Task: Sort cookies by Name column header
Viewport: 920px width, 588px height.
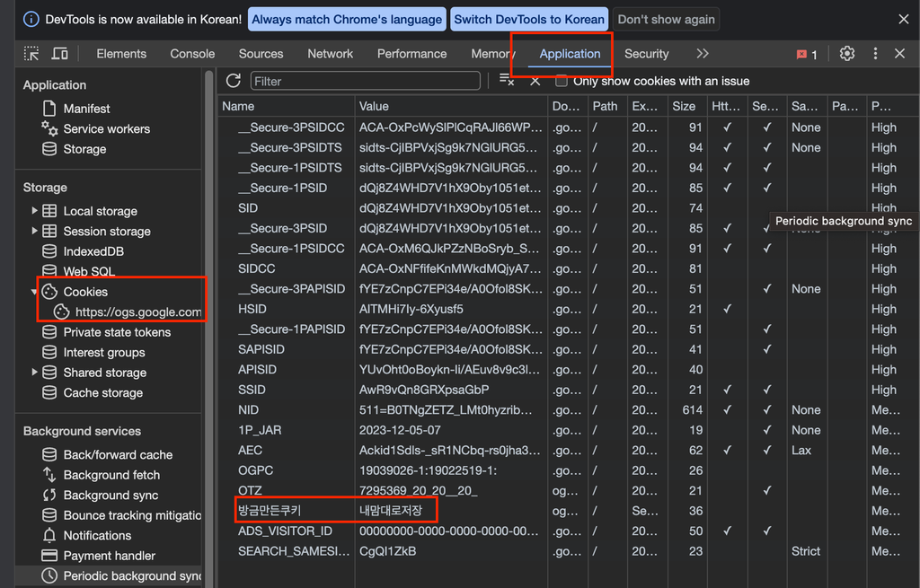Action: point(287,106)
